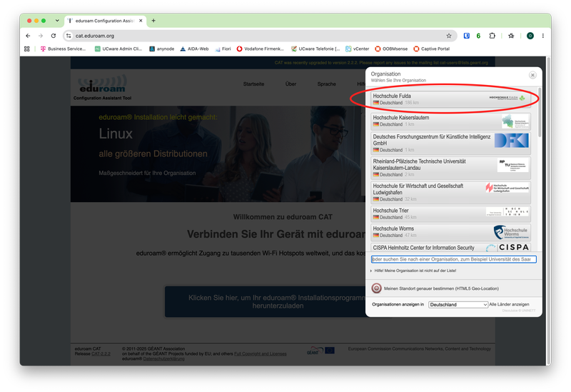Click the organisation list scrollbar
The height and width of the screenshot is (392, 571).
(x=540, y=112)
